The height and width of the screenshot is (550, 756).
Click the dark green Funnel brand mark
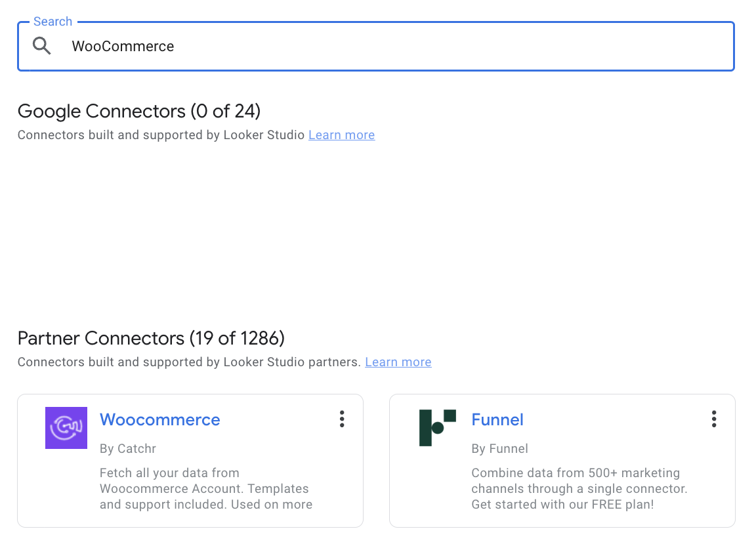click(x=437, y=427)
